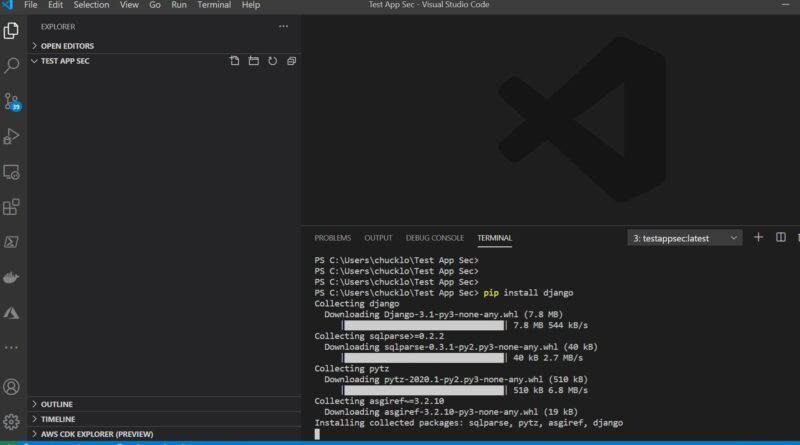Open the Accounts icon
800x445 pixels.
pos(11,387)
